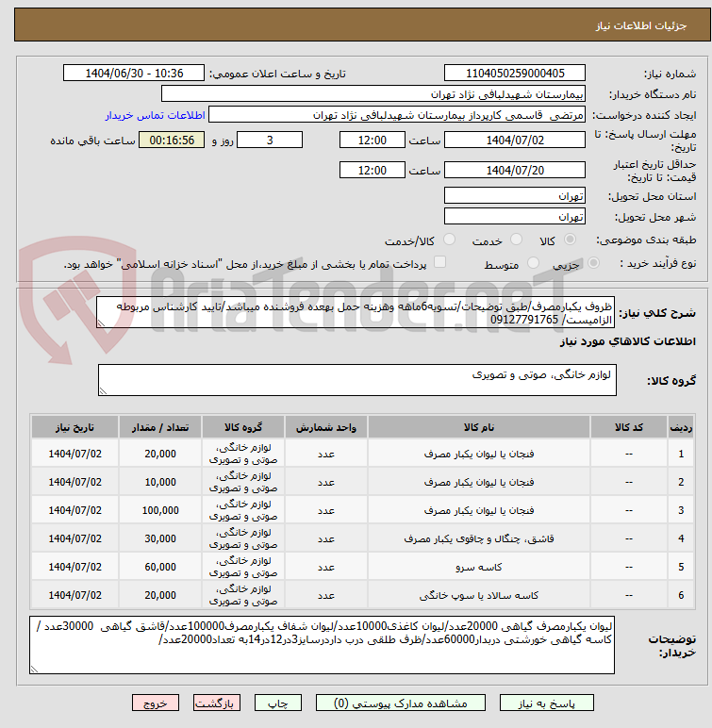Click the شهر محل تحویل field
Viewport: 712px width, 728px height.
(515, 216)
